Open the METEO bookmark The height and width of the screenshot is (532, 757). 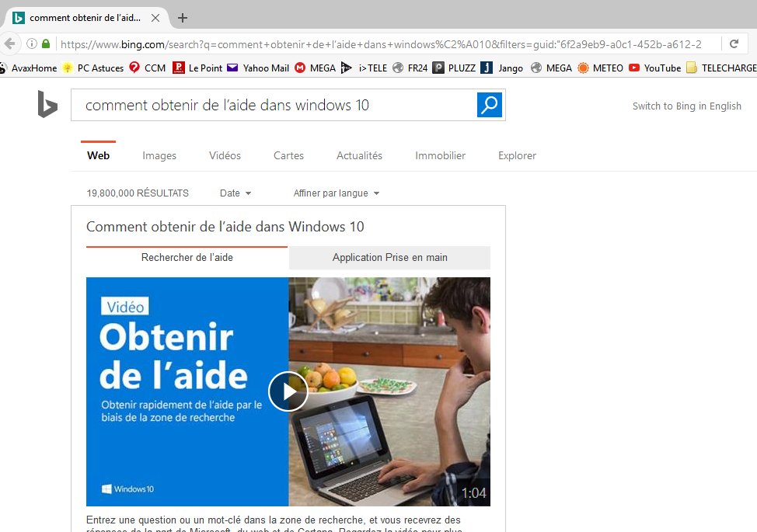click(601, 68)
